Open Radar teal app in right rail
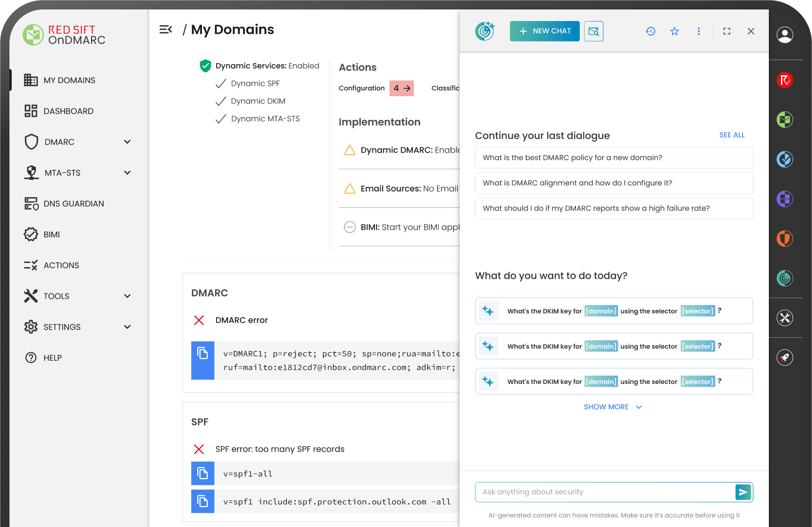 pos(785,278)
